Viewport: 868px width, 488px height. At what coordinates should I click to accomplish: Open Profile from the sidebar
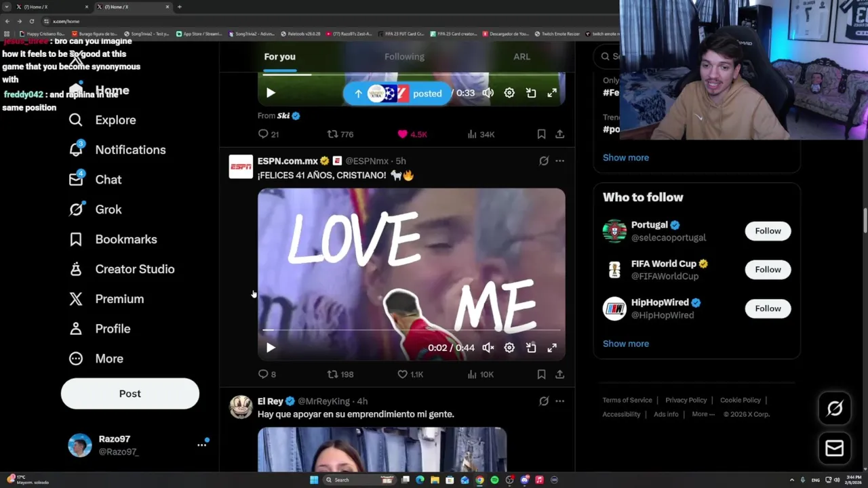tap(100, 329)
